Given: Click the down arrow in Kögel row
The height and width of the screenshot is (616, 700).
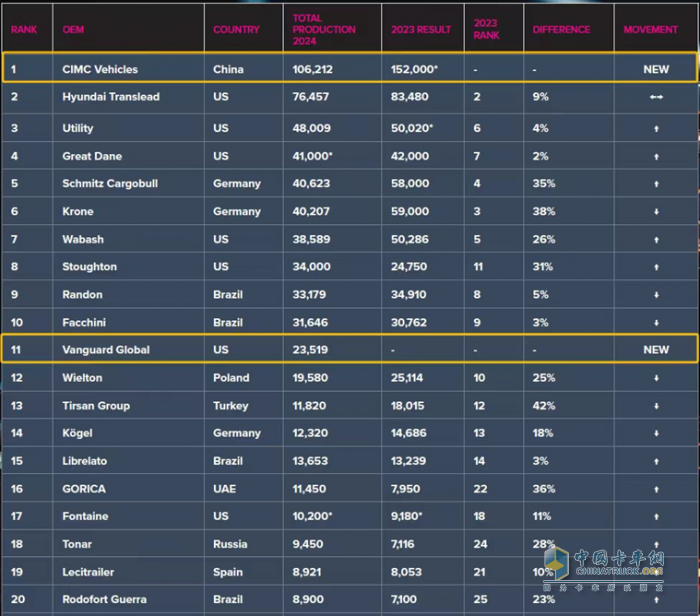Looking at the screenshot, I should 656,434.
